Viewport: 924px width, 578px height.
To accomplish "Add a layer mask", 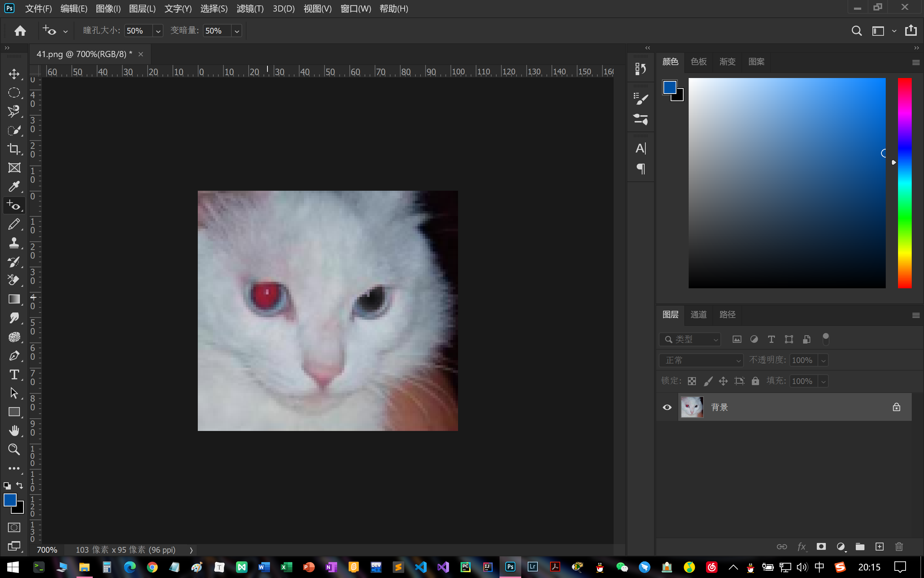I will click(821, 547).
